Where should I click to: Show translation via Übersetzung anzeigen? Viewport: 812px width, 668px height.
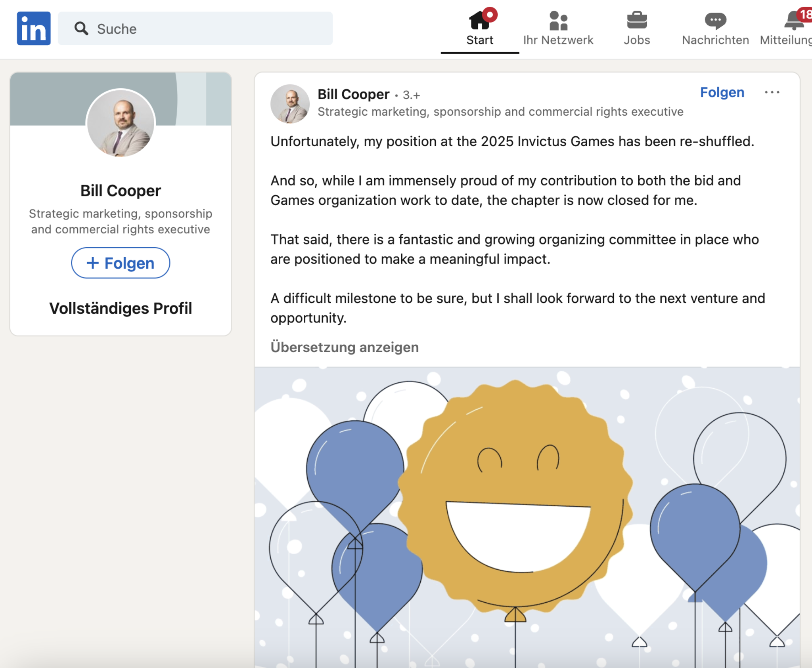click(x=344, y=347)
